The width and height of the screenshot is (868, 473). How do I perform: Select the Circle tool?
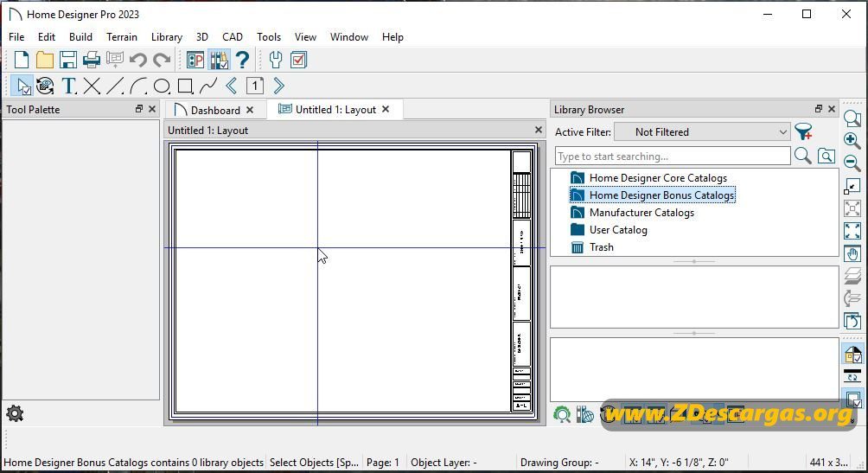coord(162,86)
